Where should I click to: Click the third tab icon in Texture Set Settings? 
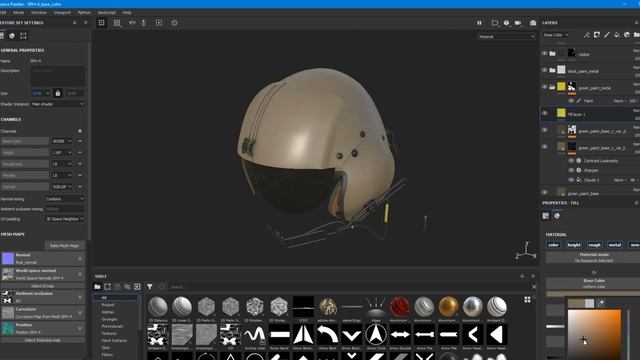(x=23, y=36)
